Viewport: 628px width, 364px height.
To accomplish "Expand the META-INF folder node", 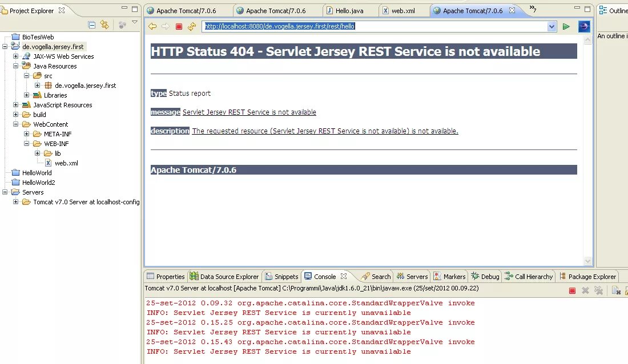I will tap(26, 134).
